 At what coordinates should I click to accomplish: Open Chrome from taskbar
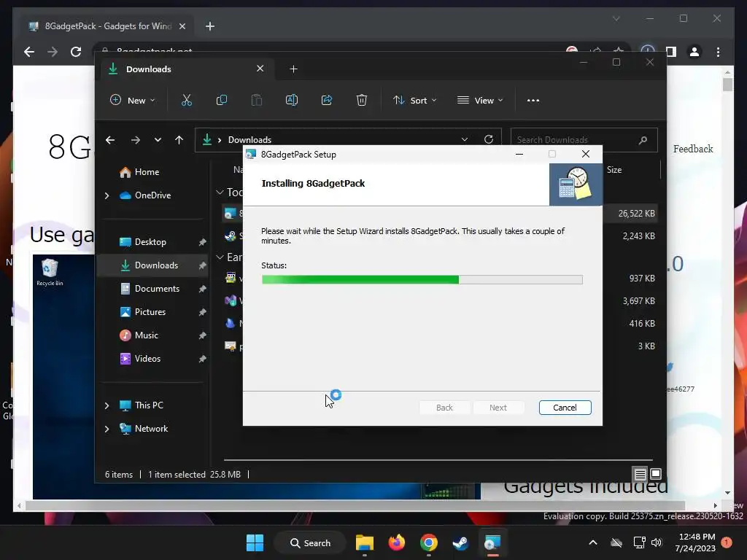tap(429, 542)
